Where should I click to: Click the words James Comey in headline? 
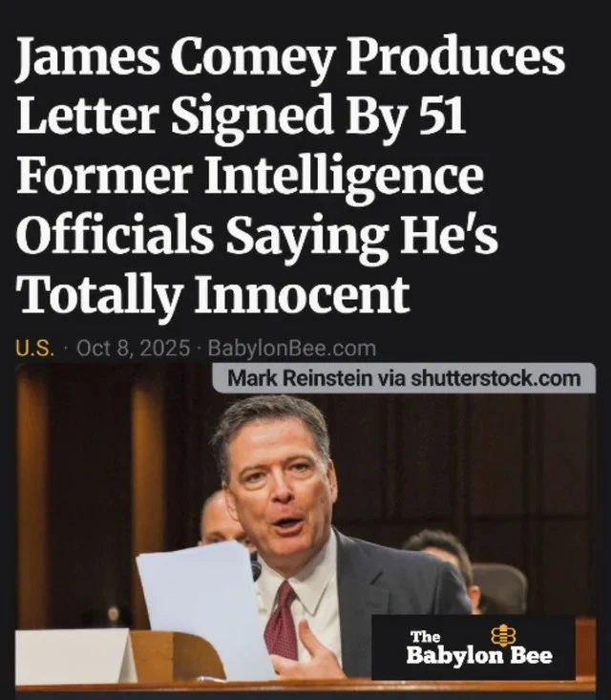[177, 57]
